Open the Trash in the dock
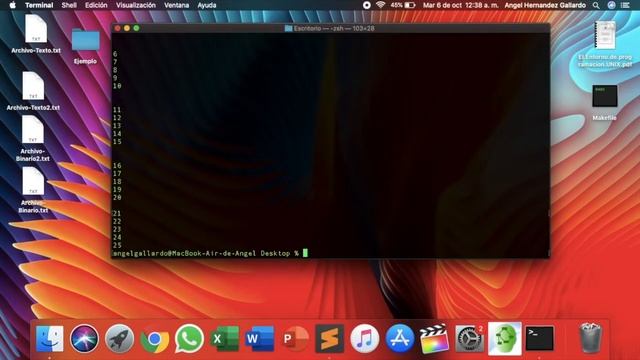The image size is (640, 360). (x=590, y=338)
